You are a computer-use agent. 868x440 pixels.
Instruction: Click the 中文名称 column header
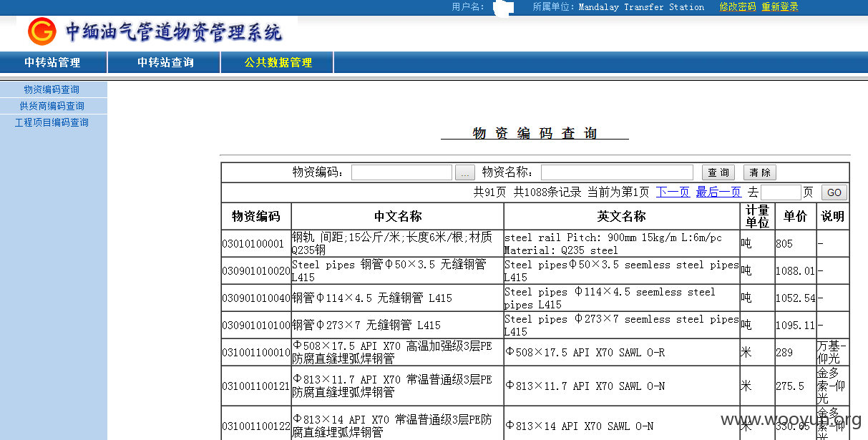click(398, 216)
